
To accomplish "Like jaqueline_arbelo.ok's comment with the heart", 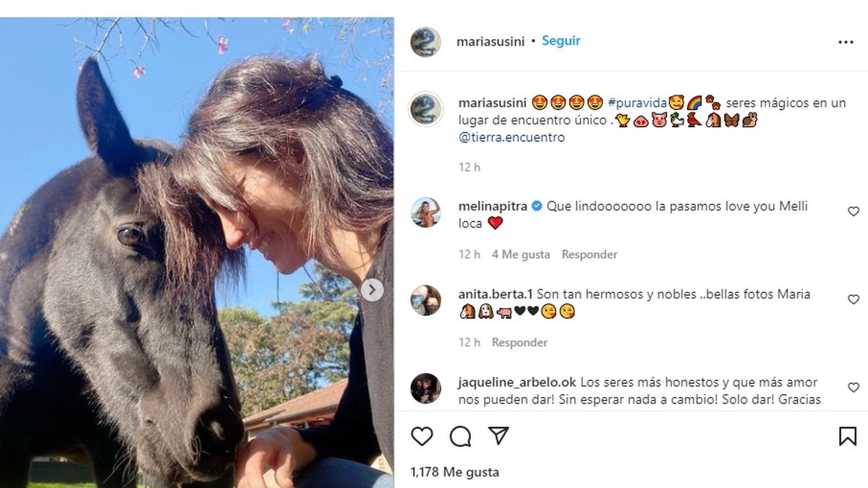I will [854, 388].
